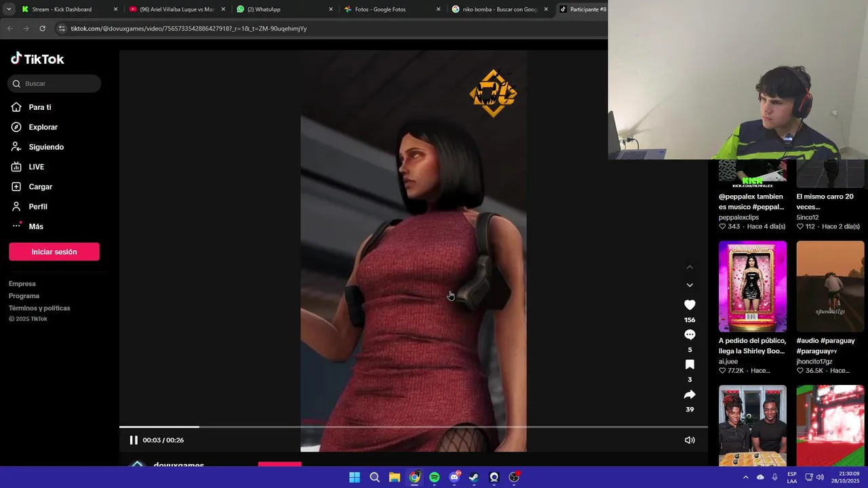This screenshot has height=488, width=868.
Task: Open Spotify from taskbar
Action: (434, 477)
